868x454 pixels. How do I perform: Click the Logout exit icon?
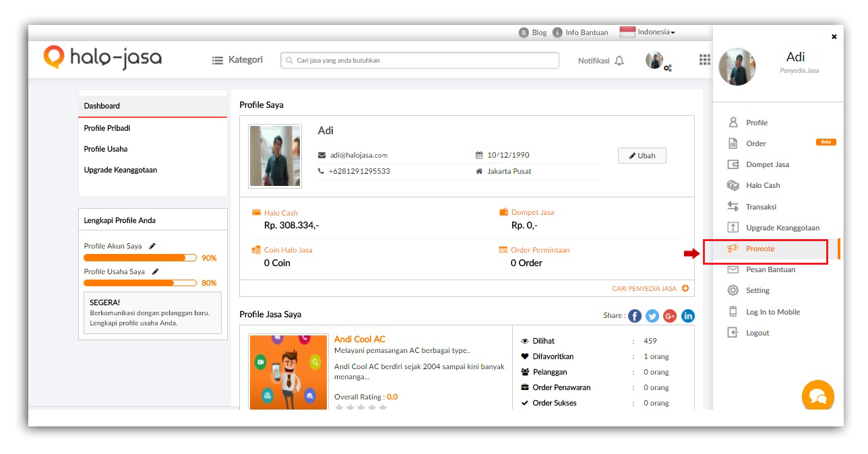click(733, 333)
